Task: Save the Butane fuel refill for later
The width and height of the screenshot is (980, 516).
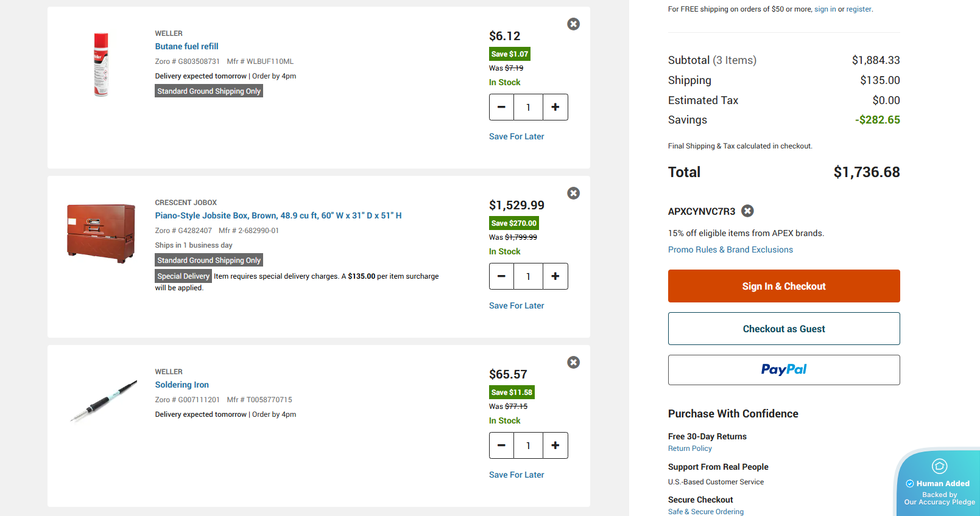Action: tap(516, 136)
